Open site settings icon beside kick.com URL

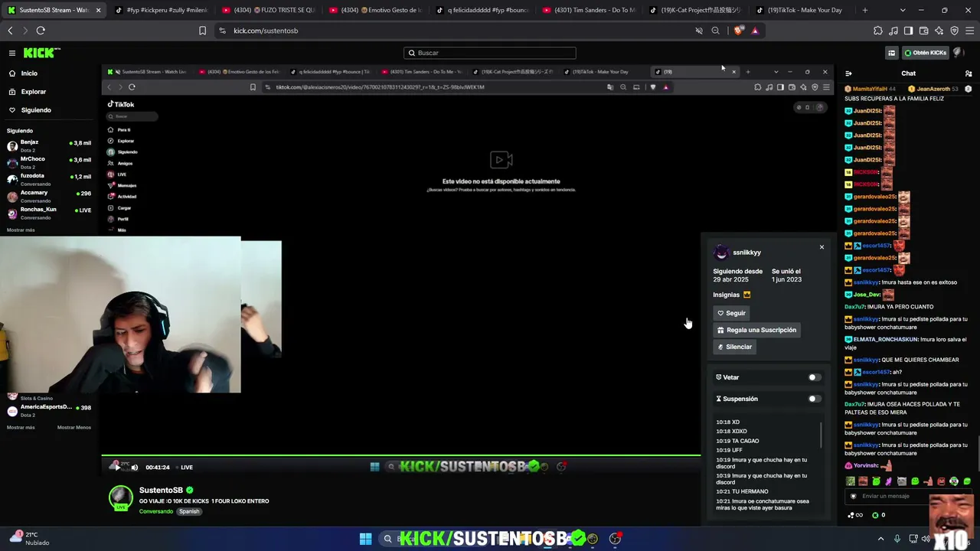click(222, 31)
